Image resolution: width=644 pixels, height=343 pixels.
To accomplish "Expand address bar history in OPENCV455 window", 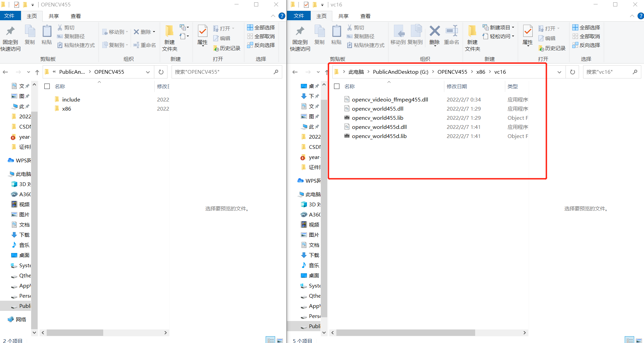I will [148, 72].
